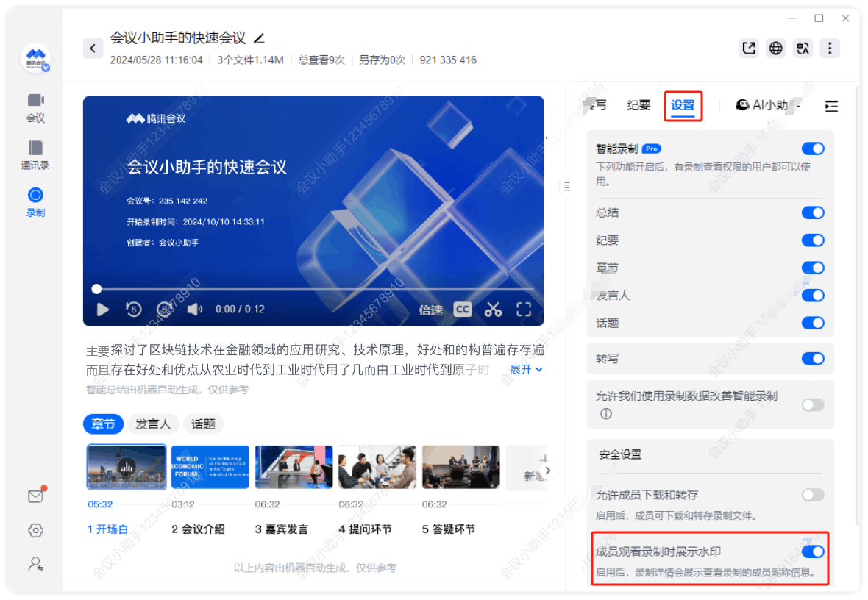
Task: Edit the meeting title with the pencil icon
Action: 259,38
